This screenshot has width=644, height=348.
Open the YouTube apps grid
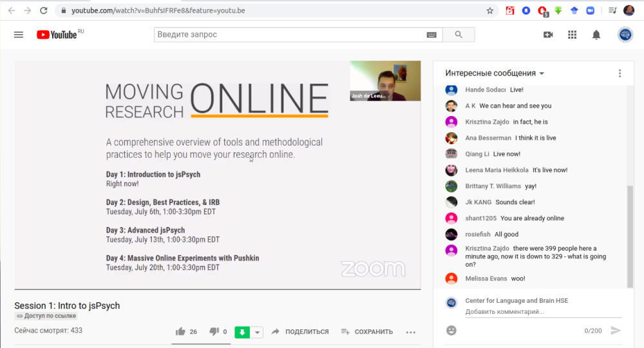(572, 35)
